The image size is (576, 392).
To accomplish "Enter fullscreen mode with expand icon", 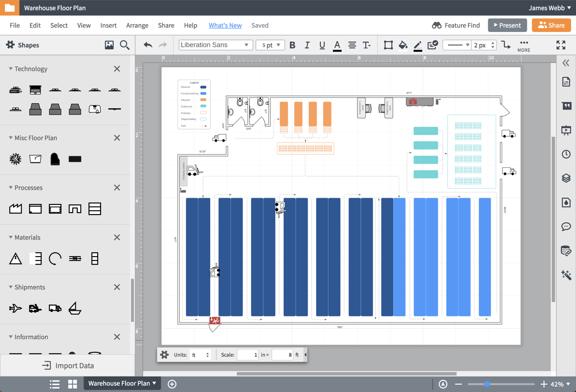I will [x=561, y=45].
